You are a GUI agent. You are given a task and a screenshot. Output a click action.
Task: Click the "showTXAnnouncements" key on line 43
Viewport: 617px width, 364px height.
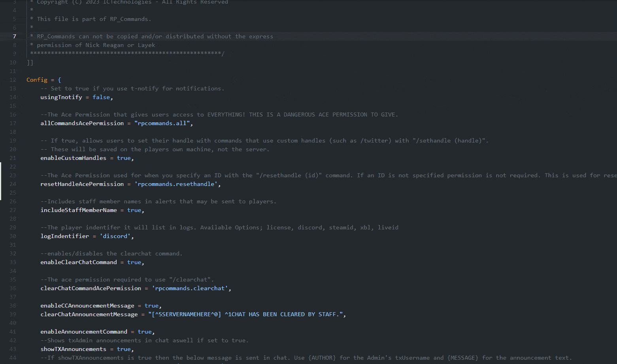pos(74,349)
